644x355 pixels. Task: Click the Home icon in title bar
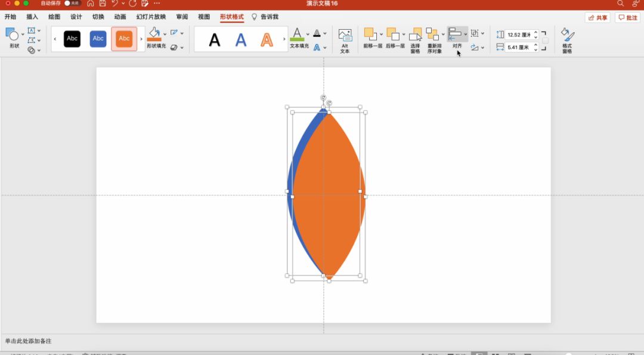point(91,4)
